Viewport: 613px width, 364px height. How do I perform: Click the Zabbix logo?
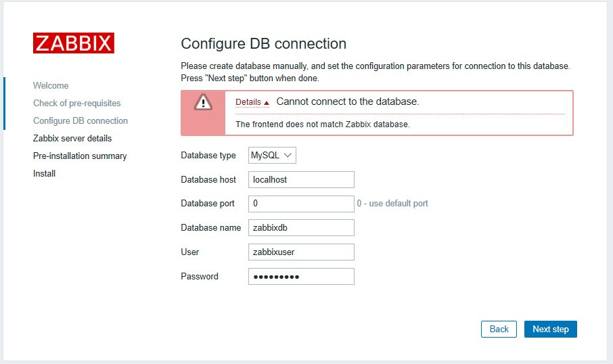coord(74,43)
